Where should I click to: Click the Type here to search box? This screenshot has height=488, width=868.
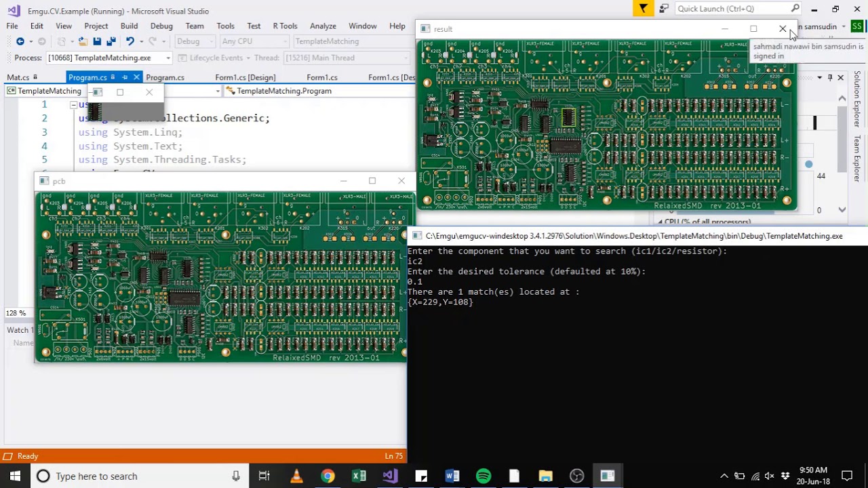[x=139, y=476]
